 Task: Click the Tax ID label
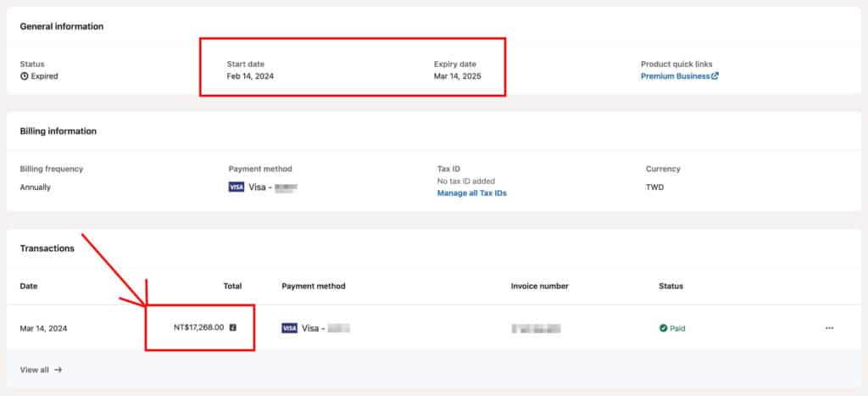click(449, 169)
